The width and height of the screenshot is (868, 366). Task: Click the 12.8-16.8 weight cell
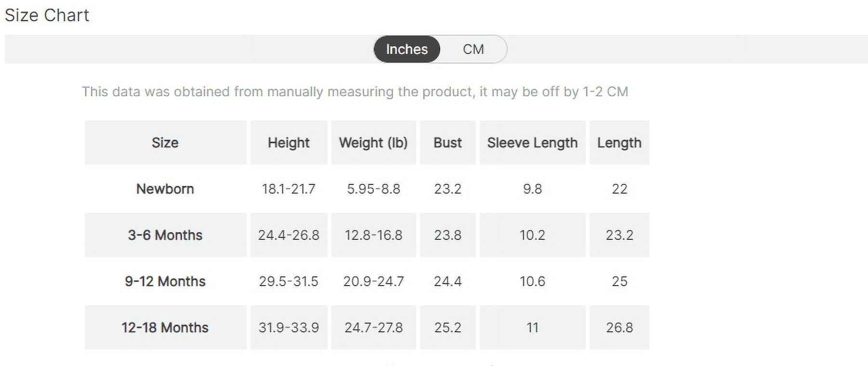pyautogui.click(x=373, y=235)
